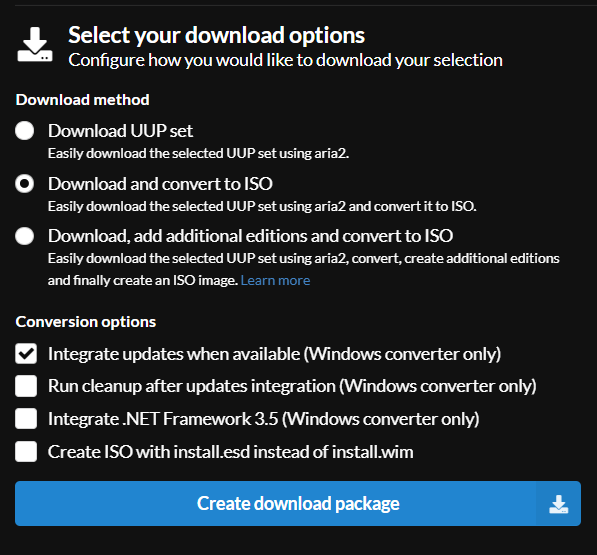597x555 pixels.
Task: Click the Integrate updates when available label text
Action: [275, 354]
